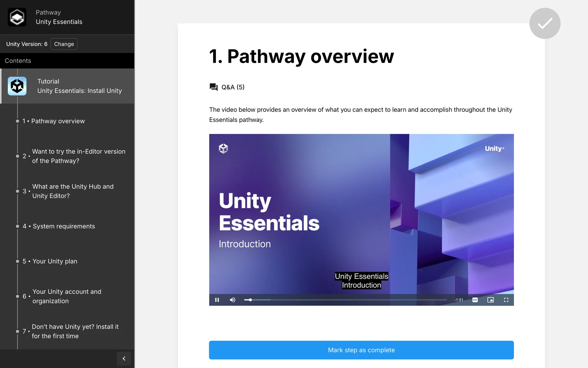Viewport: 588px width, 368px height.
Task: Click Mark step as complete button
Action: (361, 350)
